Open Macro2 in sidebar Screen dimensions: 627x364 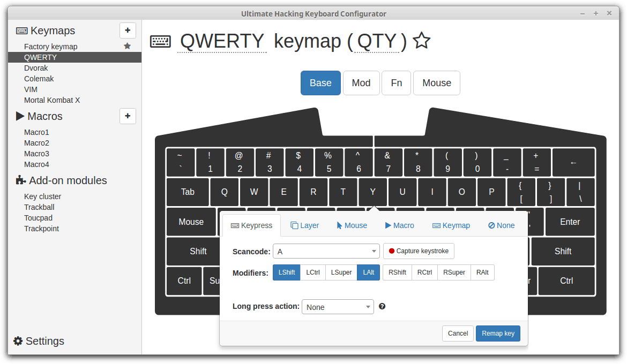click(x=36, y=143)
